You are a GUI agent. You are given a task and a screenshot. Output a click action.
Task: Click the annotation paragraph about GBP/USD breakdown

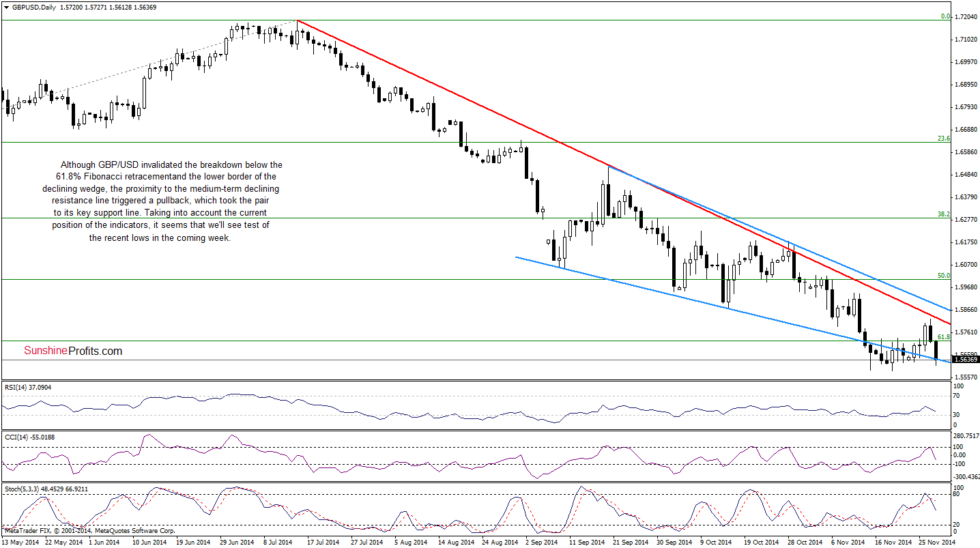pos(162,201)
